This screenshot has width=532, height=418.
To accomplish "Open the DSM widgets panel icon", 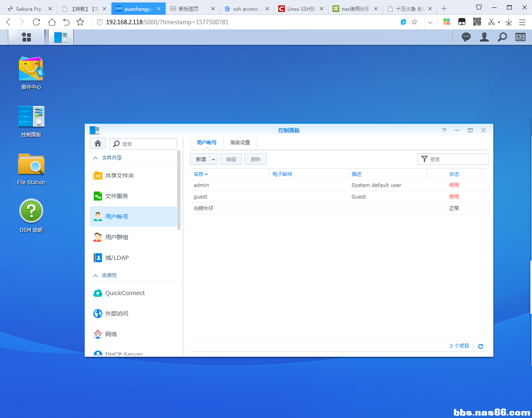I will click(520, 37).
